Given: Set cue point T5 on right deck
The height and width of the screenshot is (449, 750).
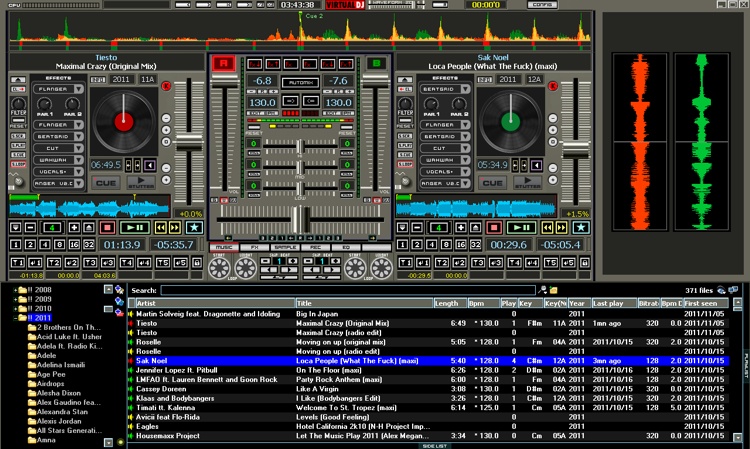Looking at the screenshot, I should 550,263.
